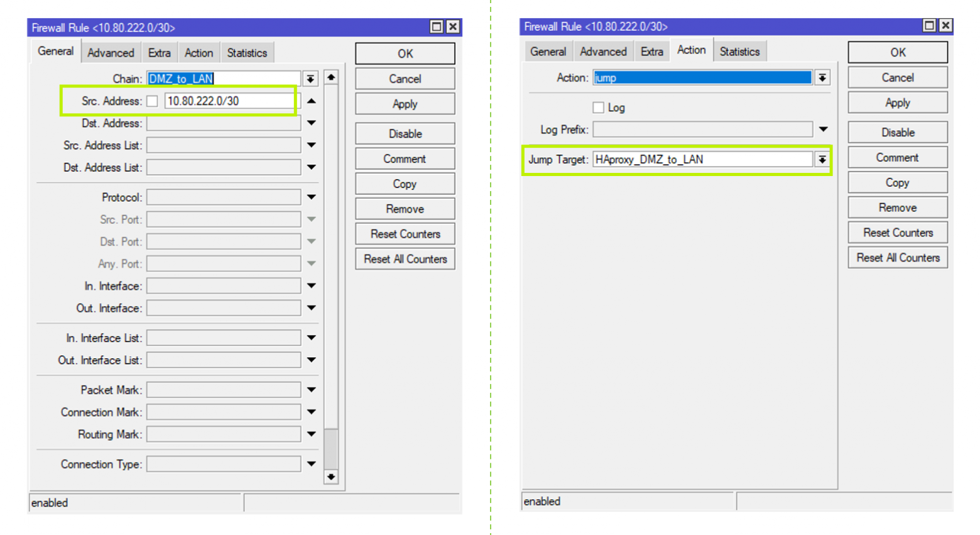Screen dimensions: 980x535
Task: Open the Jump Target dropdown
Action: (x=822, y=160)
